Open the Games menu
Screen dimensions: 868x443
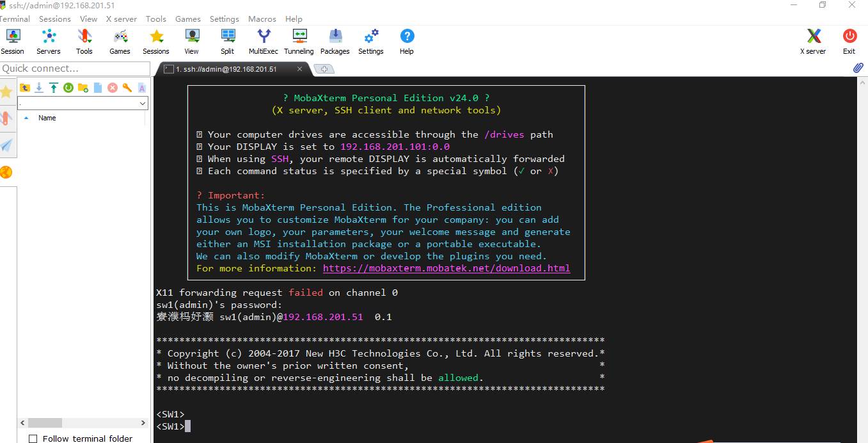(x=188, y=19)
